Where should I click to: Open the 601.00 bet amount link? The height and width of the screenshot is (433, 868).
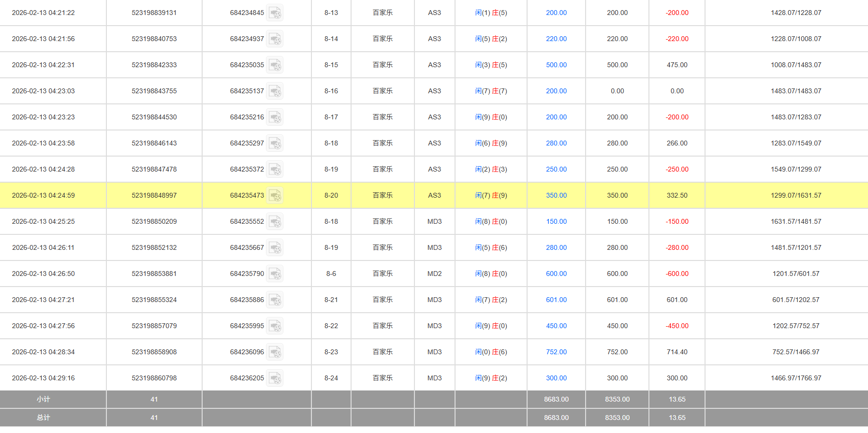coord(556,300)
